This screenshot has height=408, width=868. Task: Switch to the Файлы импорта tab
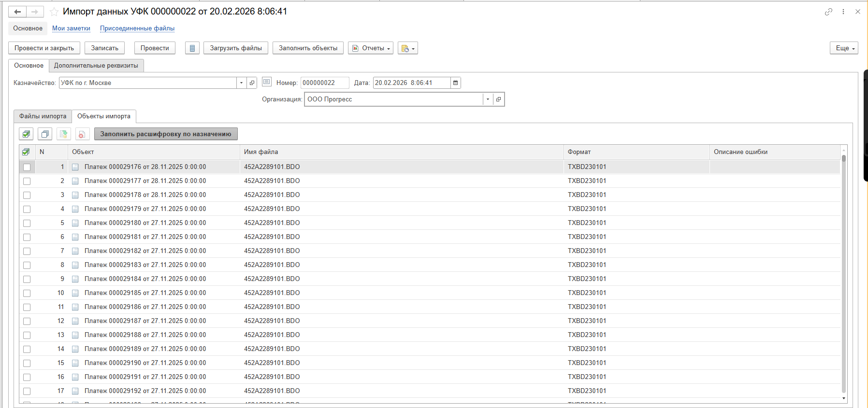click(x=43, y=116)
